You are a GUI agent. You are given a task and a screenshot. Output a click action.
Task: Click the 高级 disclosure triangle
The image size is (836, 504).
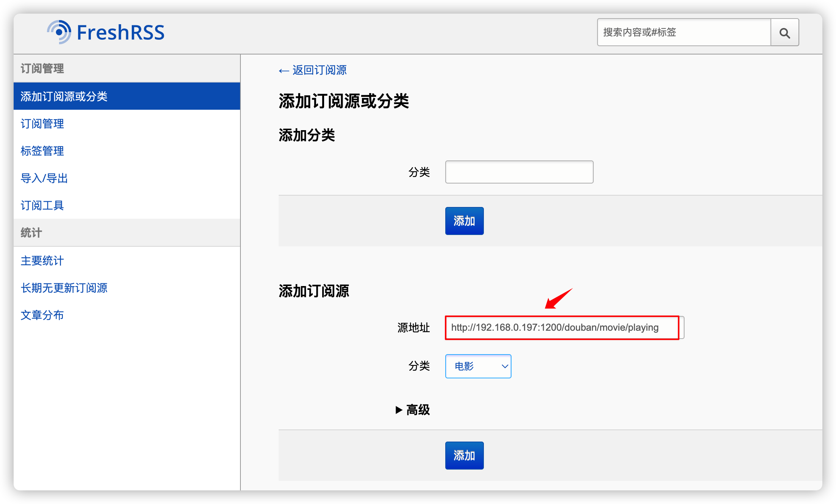[399, 410]
